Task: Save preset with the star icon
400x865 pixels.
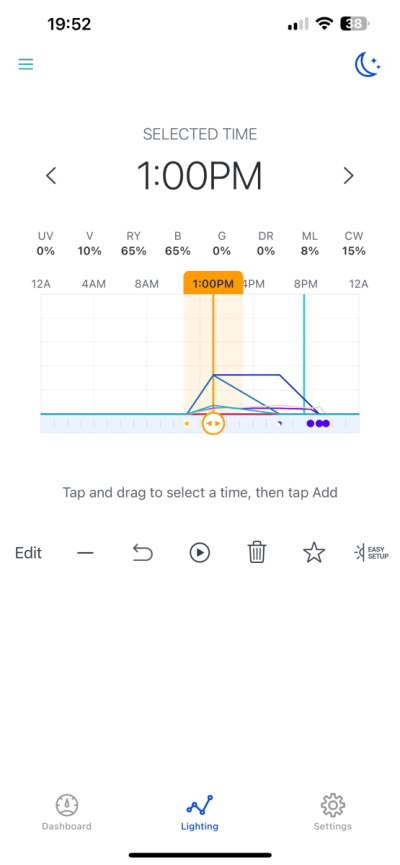Action: (314, 552)
